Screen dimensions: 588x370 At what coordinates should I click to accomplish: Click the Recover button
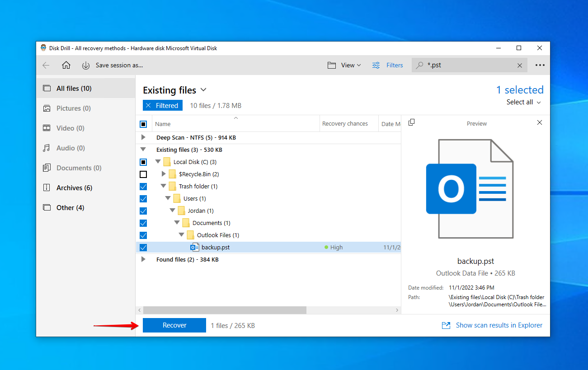[x=174, y=325]
